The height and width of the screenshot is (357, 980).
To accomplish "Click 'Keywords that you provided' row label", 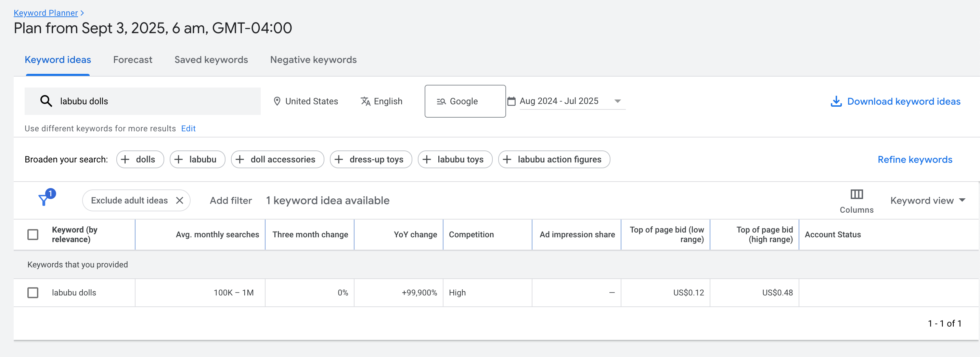I will (78, 265).
